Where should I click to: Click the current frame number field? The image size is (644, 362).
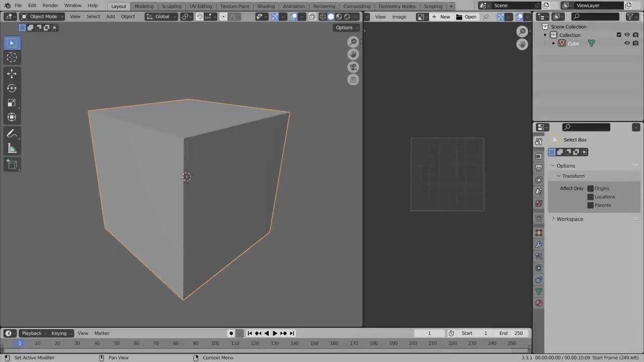pyautogui.click(x=429, y=333)
